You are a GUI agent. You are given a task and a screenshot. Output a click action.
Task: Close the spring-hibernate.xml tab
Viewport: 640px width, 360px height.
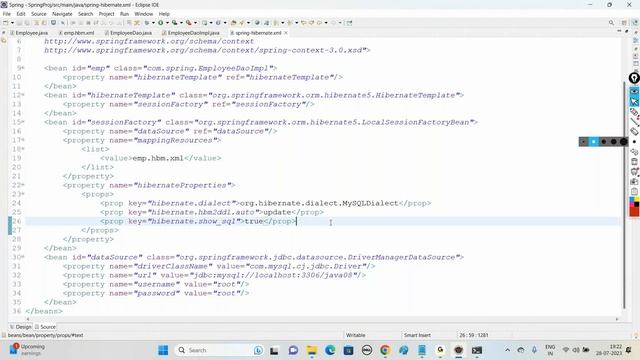[x=286, y=33]
